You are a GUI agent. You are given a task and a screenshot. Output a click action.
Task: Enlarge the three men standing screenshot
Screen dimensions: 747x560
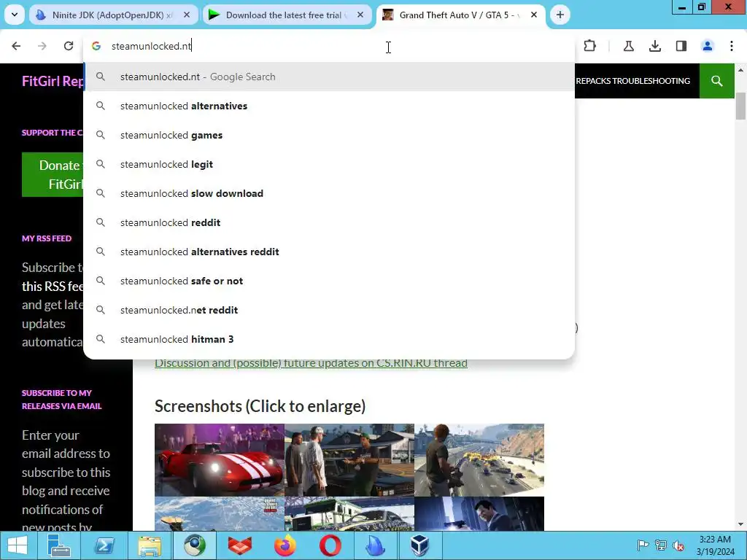click(349, 460)
